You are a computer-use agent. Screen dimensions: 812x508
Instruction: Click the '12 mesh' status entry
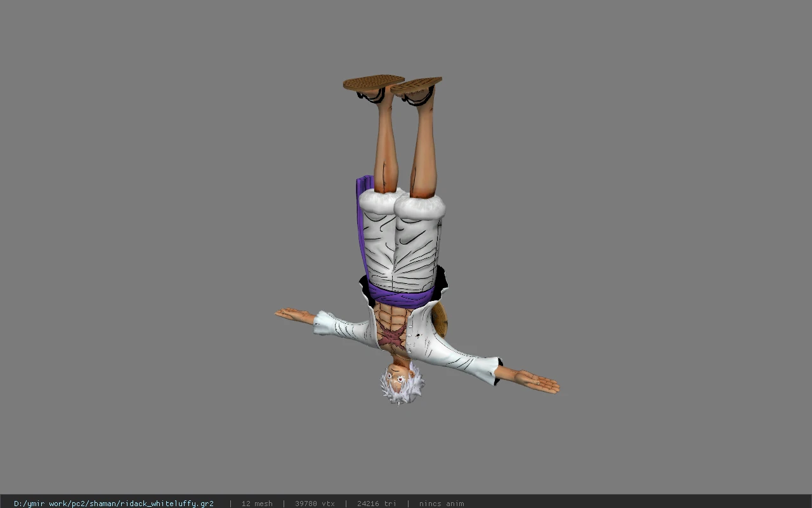tap(257, 504)
